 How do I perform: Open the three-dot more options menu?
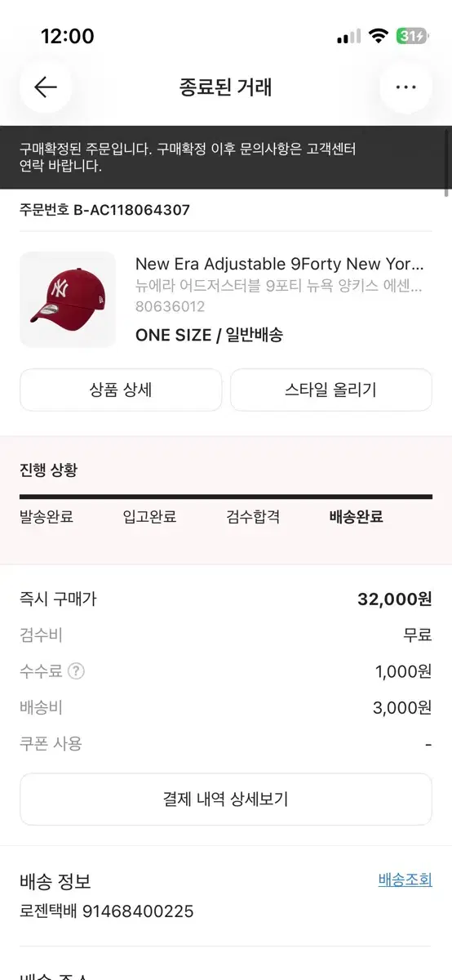(x=405, y=87)
